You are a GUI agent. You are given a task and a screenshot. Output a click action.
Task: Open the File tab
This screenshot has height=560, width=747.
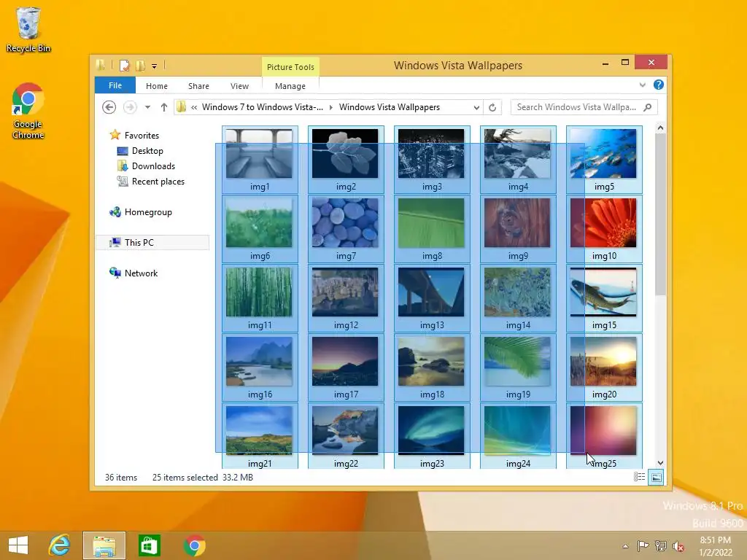115,85
